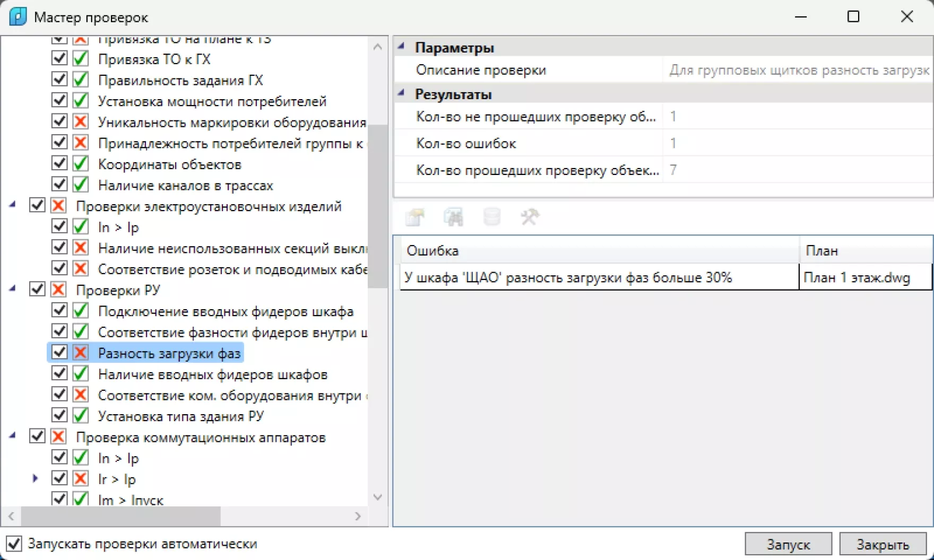934x560 pixels.
Task: Click the red X icon beside 'Разность загрузки фаз'
Action: pos(80,353)
